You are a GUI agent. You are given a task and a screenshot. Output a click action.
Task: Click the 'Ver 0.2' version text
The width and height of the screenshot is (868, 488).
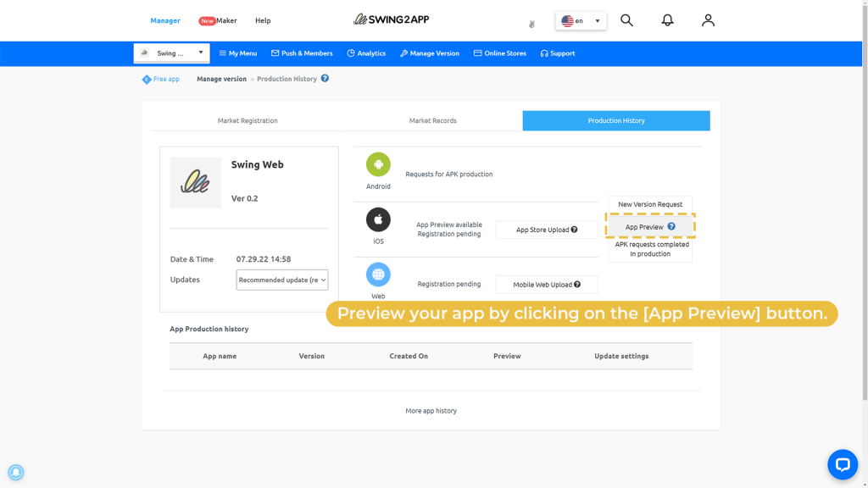(244, 198)
